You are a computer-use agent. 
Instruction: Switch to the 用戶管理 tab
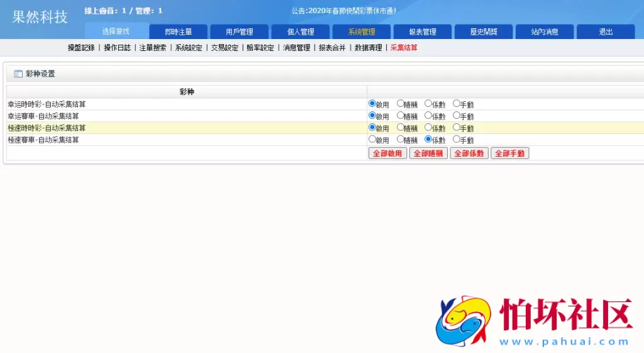click(x=240, y=31)
